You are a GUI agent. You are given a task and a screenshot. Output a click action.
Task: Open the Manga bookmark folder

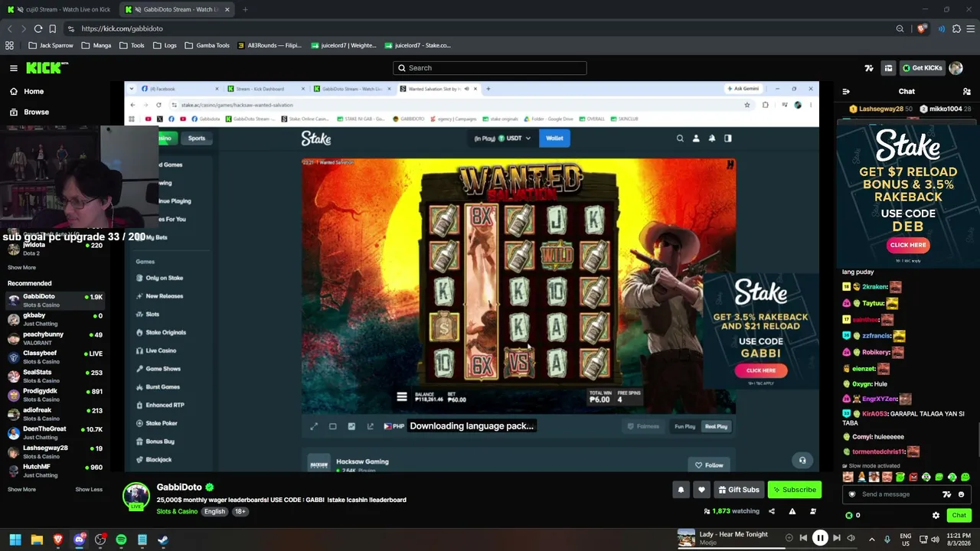pos(96,45)
